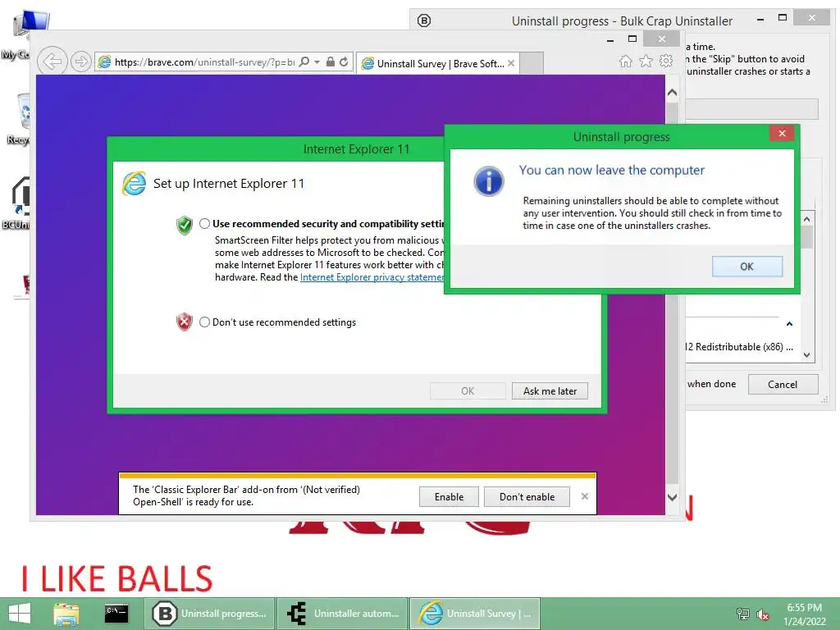The image size is (840, 630).
Task: Open the Favorites star icon
Action: tap(646, 61)
